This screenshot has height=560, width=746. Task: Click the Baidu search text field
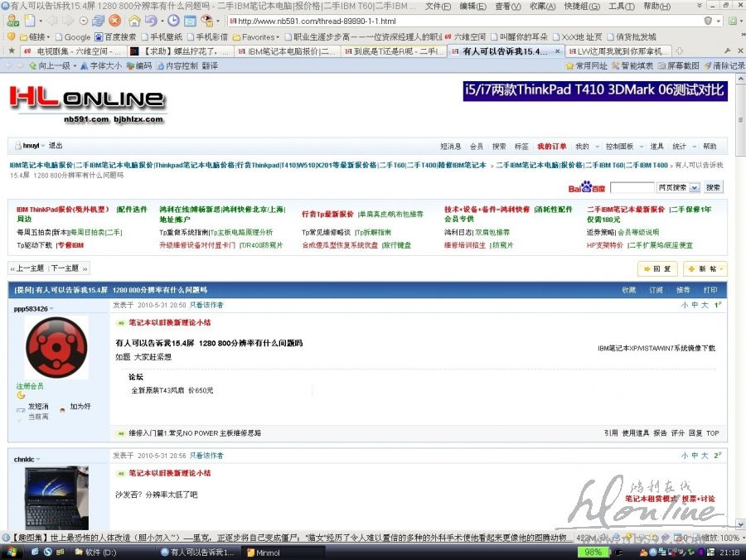pos(632,187)
